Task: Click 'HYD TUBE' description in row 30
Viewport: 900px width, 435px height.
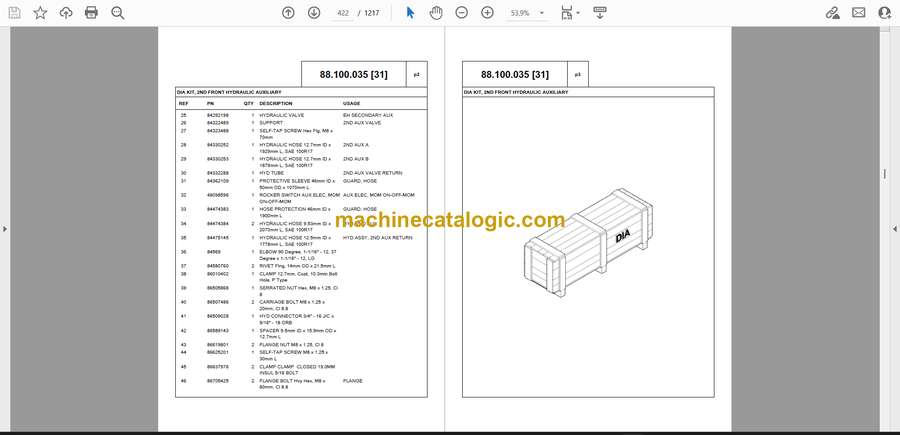Action: (x=272, y=173)
